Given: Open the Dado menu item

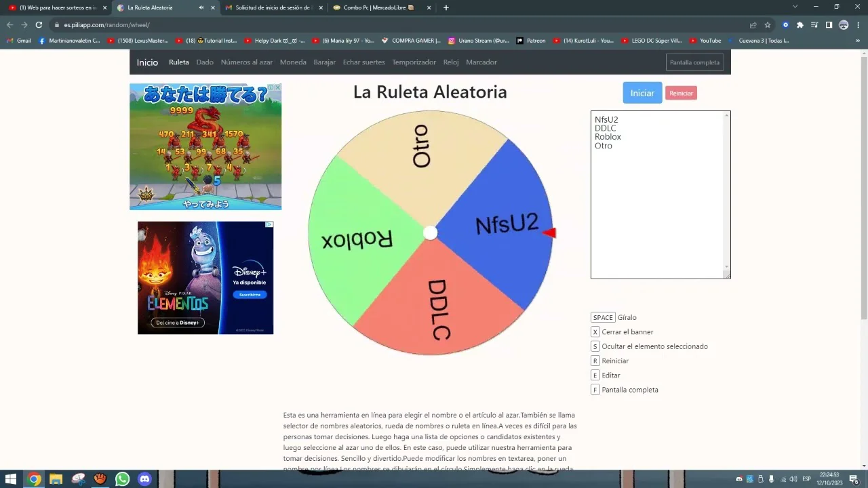Looking at the screenshot, I should (x=205, y=62).
